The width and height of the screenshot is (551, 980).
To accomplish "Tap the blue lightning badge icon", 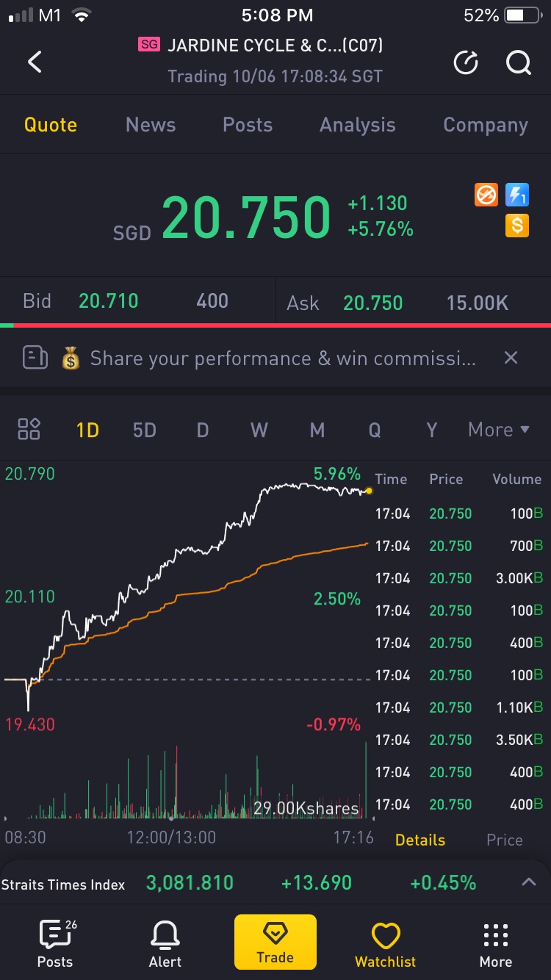I will click(517, 195).
